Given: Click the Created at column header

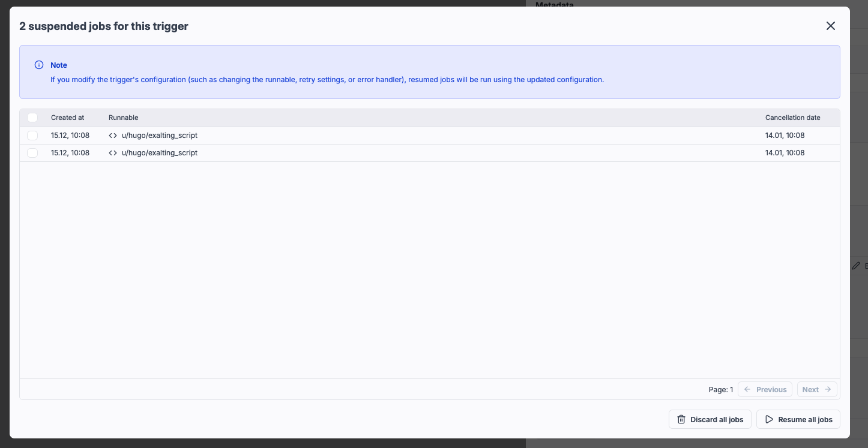Looking at the screenshot, I should click(67, 118).
